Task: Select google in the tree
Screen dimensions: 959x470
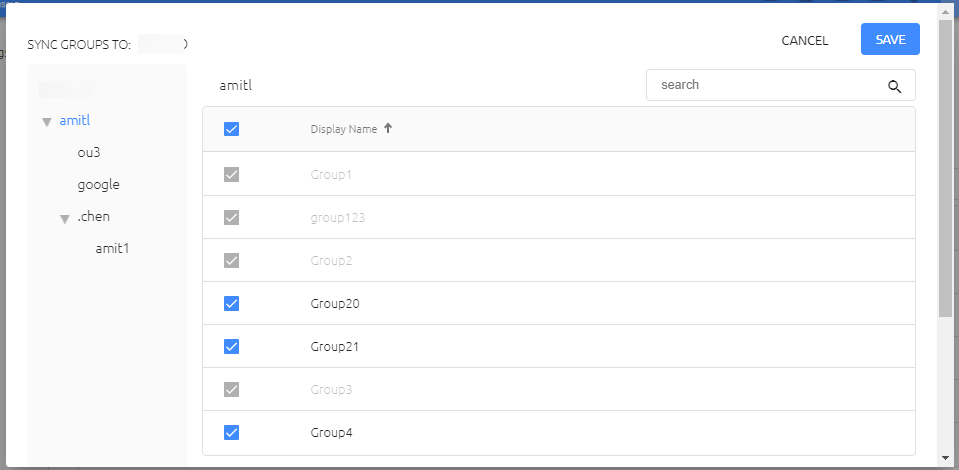Action: tap(98, 185)
